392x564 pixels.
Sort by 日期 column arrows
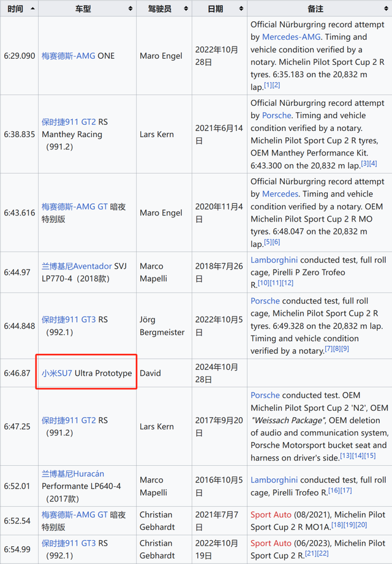[241, 9]
